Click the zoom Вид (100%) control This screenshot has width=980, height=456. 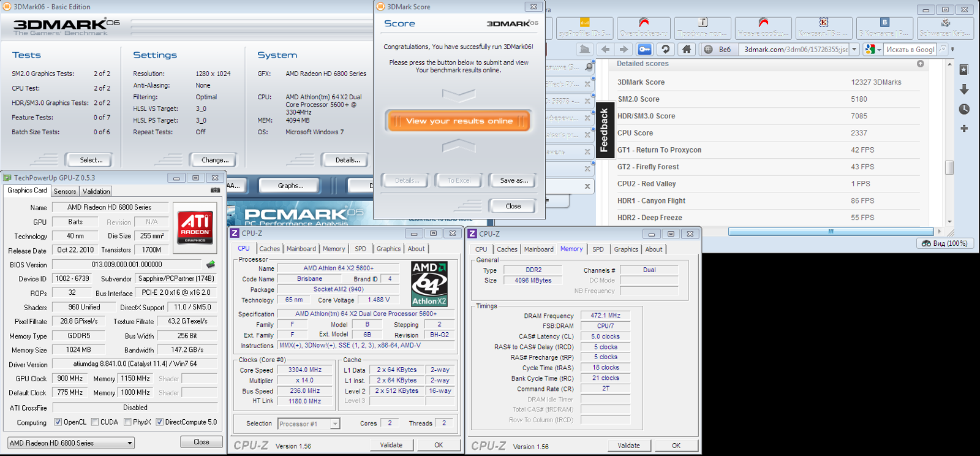944,243
